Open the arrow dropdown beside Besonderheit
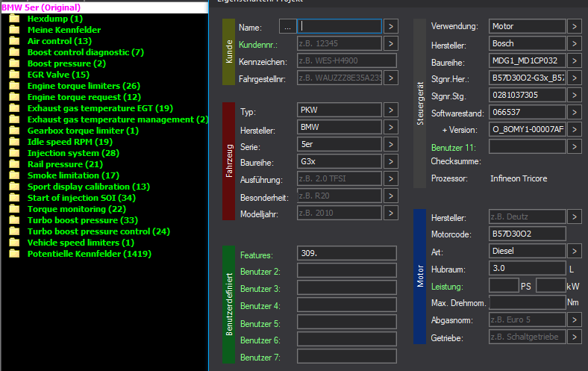 pos(391,196)
